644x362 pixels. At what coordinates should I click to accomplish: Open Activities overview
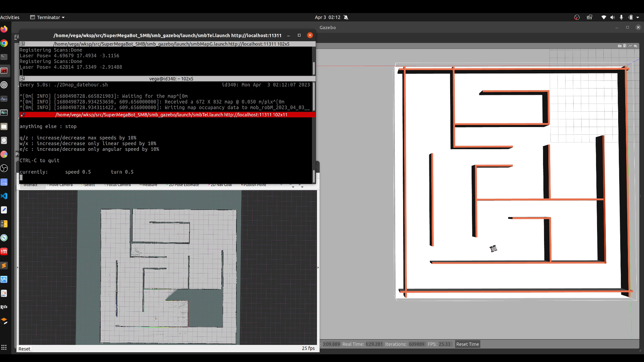(x=10, y=17)
